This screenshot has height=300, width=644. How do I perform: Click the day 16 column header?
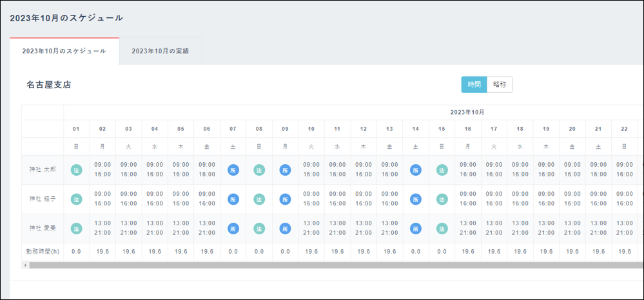(x=468, y=129)
